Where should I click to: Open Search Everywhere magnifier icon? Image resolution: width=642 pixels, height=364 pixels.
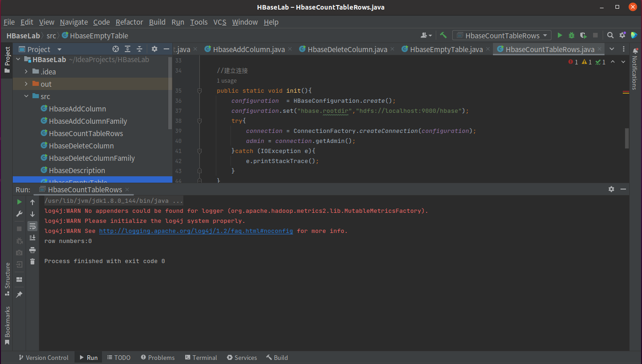[610, 35]
